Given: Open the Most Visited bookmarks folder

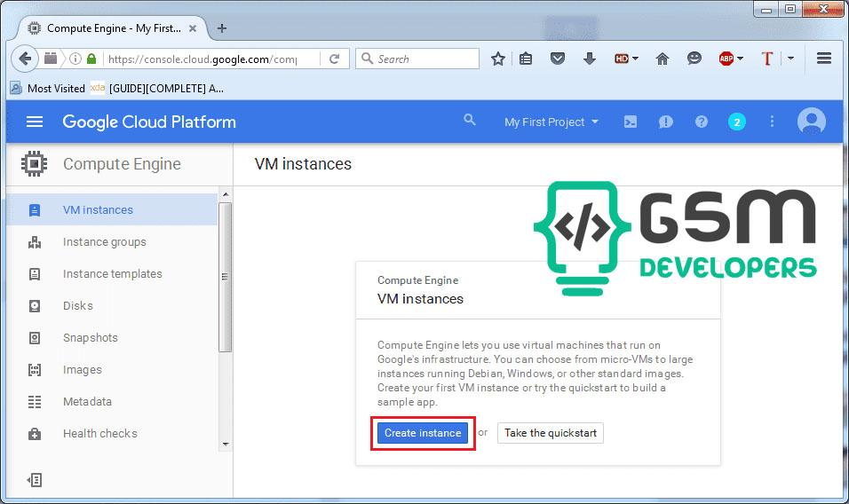Looking at the screenshot, I should [x=48, y=88].
